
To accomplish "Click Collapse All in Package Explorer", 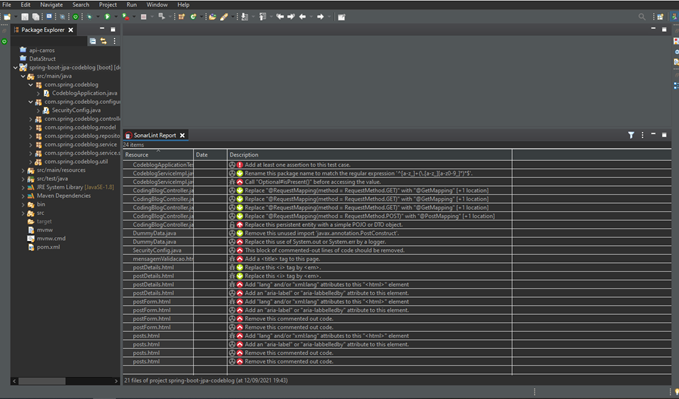I will click(93, 41).
